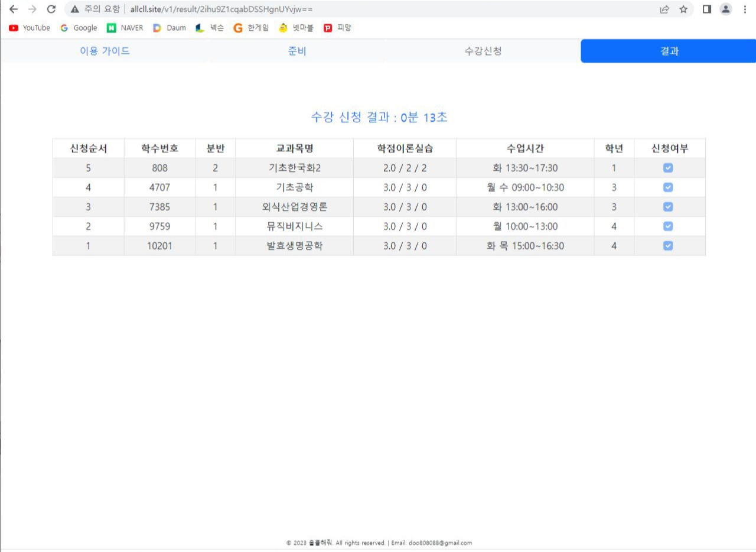Open the YouTube bookmark
The width and height of the screenshot is (756, 552).
pyautogui.click(x=30, y=28)
